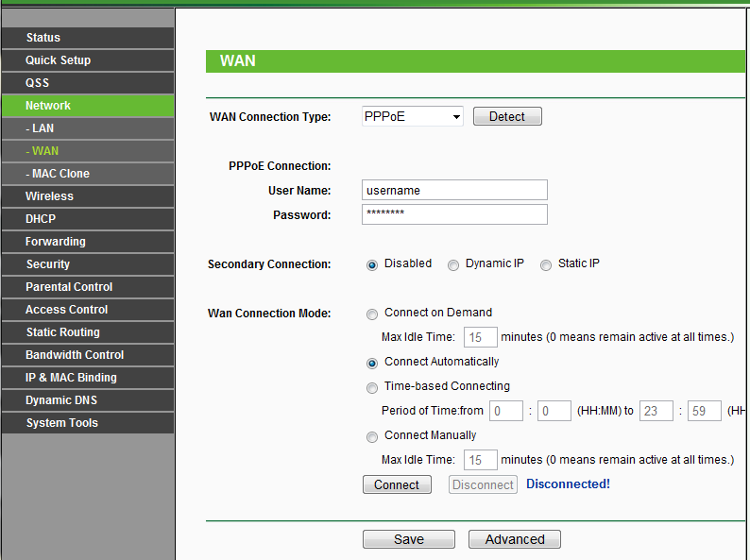Open IP & MAC Binding menu item
750x560 pixels.
88,378
